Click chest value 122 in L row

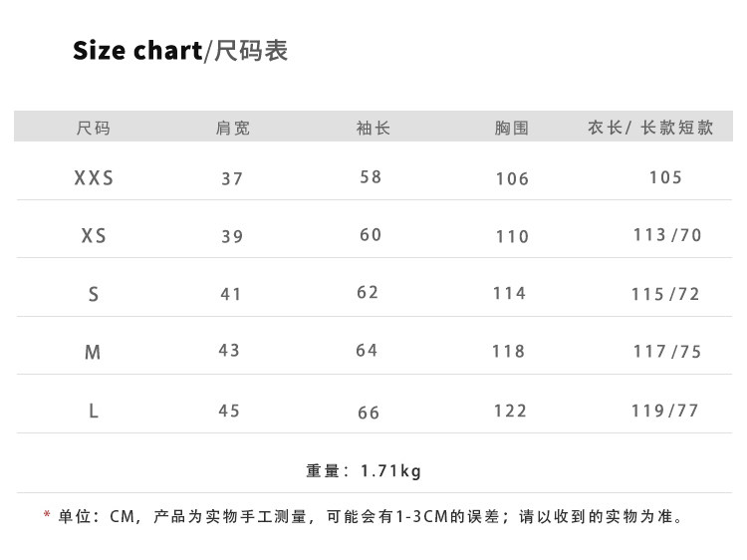[510, 411]
